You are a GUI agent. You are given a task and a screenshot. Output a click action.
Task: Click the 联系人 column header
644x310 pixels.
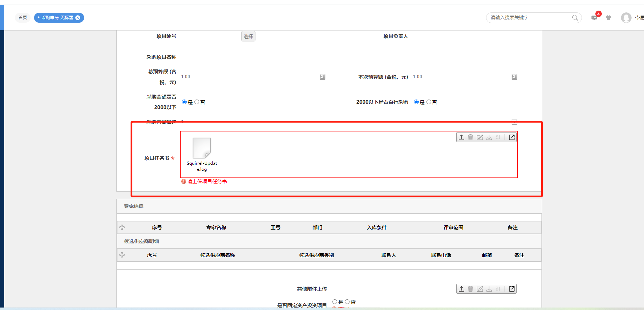(389, 255)
